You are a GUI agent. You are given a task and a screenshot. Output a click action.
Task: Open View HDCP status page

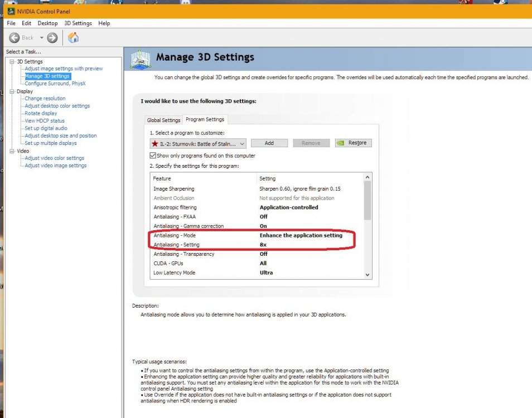(x=45, y=121)
